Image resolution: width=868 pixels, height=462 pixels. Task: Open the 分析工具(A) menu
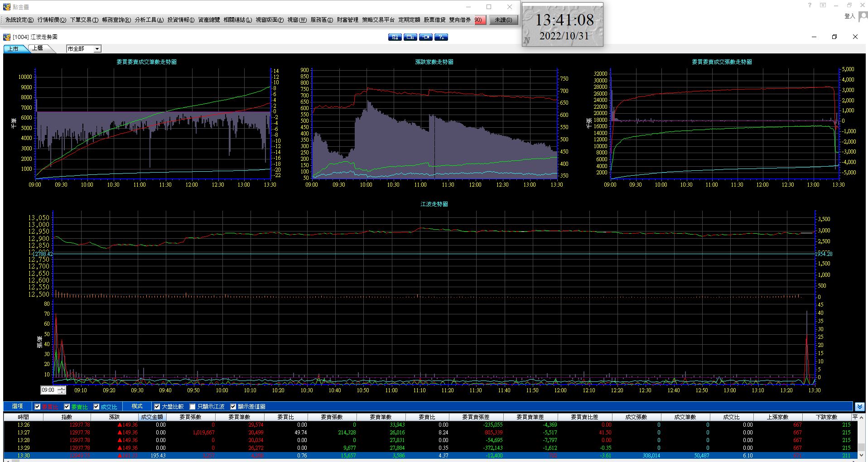149,20
